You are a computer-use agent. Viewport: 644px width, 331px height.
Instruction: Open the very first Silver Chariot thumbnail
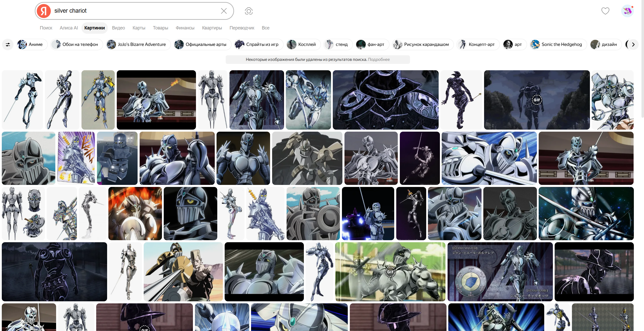[x=22, y=100]
